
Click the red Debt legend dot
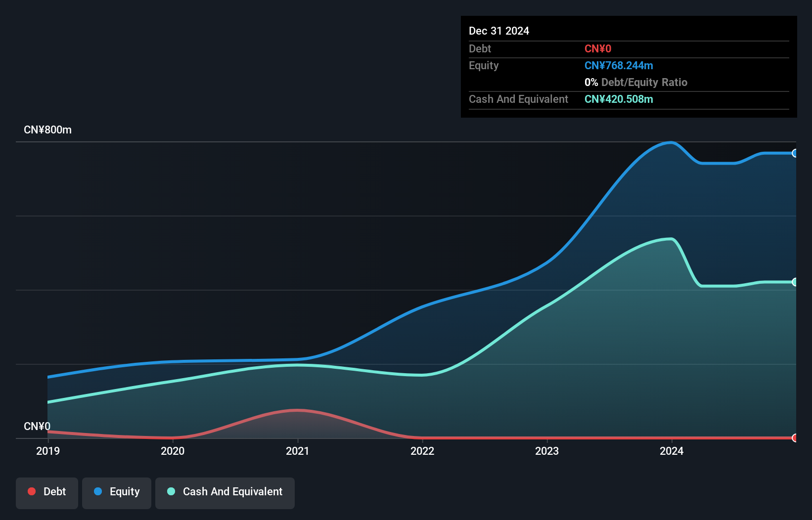tap(32, 491)
